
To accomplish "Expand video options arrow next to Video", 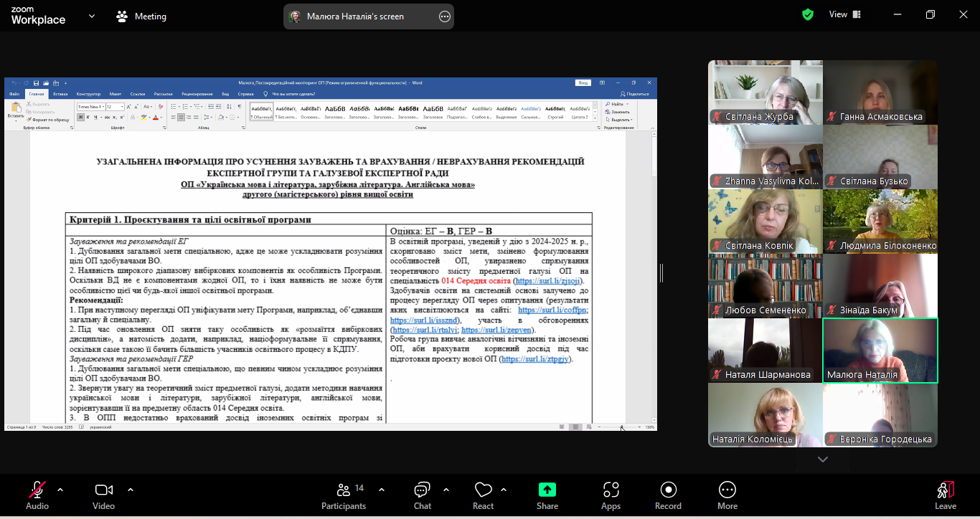I will point(131,490).
